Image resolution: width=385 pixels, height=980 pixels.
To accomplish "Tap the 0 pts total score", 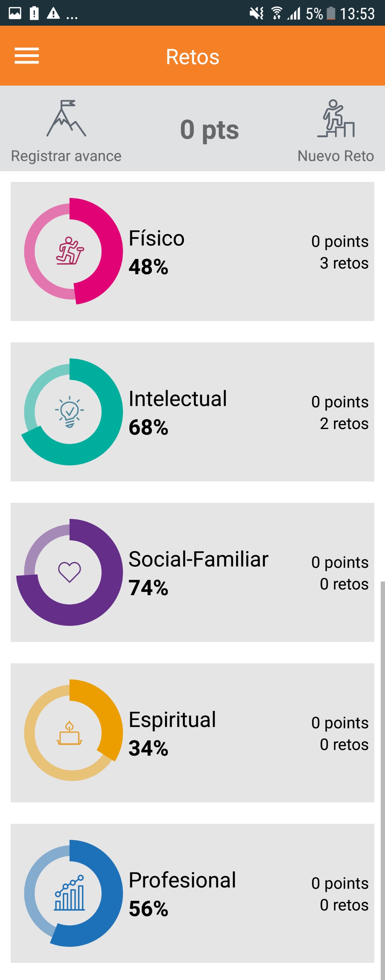I will pos(209,129).
